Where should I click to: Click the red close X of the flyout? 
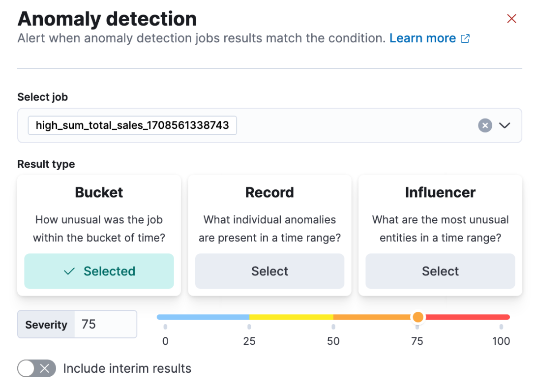coord(511,18)
